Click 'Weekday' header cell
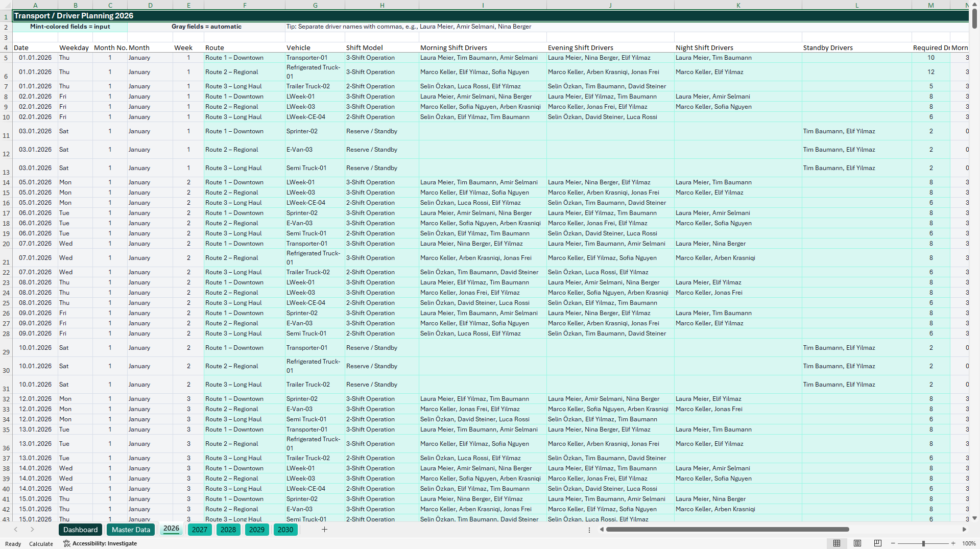Screen dimensions: 980x549 75,47
